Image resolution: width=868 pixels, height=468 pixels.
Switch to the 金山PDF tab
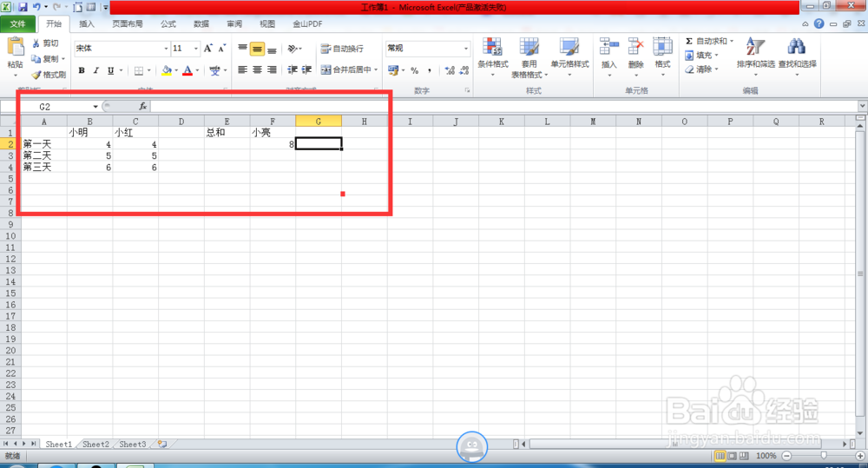[307, 23]
